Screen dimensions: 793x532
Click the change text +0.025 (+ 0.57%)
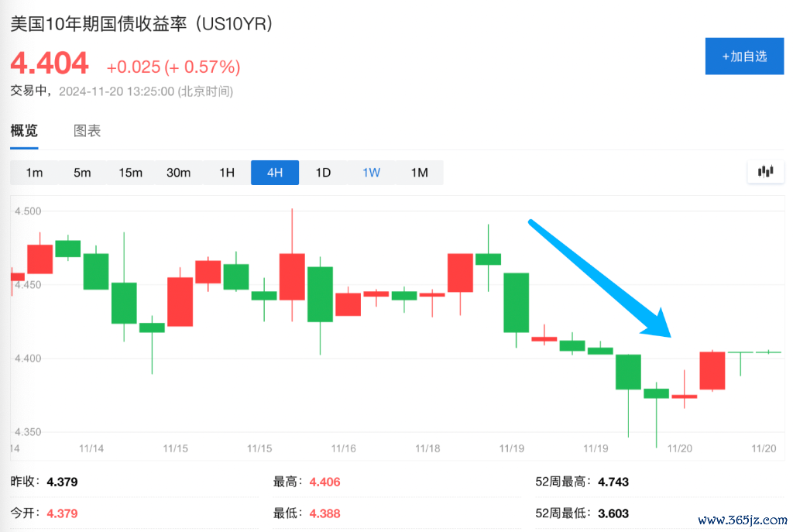(x=173, y=67)
